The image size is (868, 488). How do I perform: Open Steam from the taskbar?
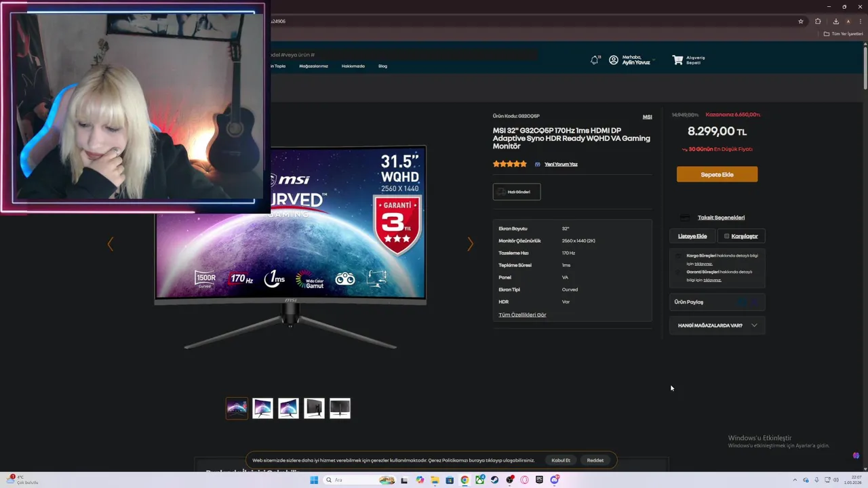click(x=494, y=480)
